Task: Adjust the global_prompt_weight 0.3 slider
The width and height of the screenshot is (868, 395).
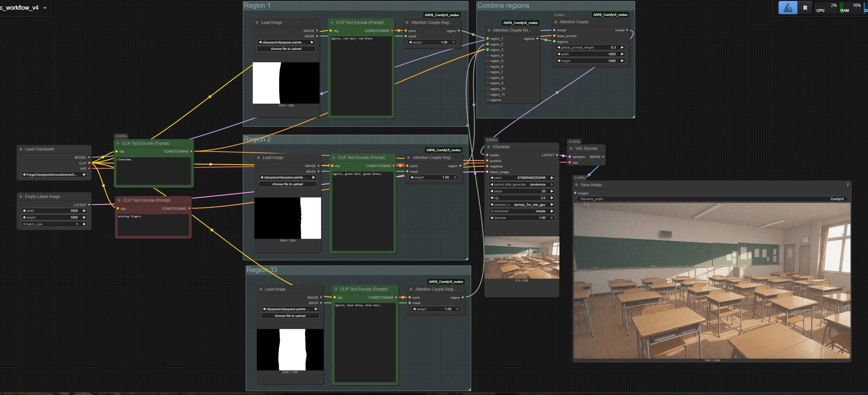Action: tap(590, 47)
